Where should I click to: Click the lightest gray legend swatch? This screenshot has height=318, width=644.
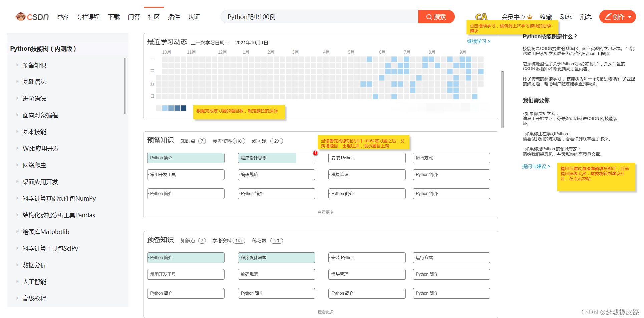pyautogui.click(x=159, y=108)
